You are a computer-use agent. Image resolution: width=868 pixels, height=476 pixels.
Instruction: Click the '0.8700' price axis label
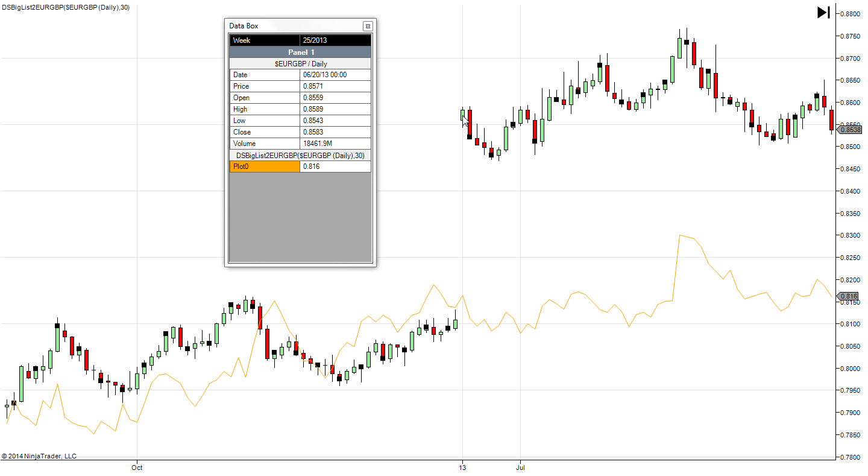[x=849, y=59]
